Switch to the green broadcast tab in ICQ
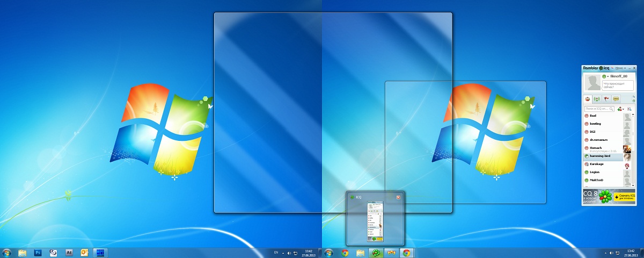The image size is (644, 258). tap(597, 99)
